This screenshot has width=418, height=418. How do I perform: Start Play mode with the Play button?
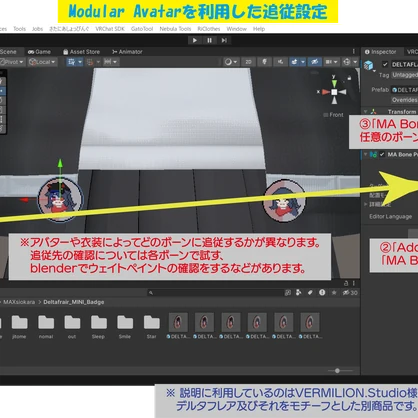(195, 40)
